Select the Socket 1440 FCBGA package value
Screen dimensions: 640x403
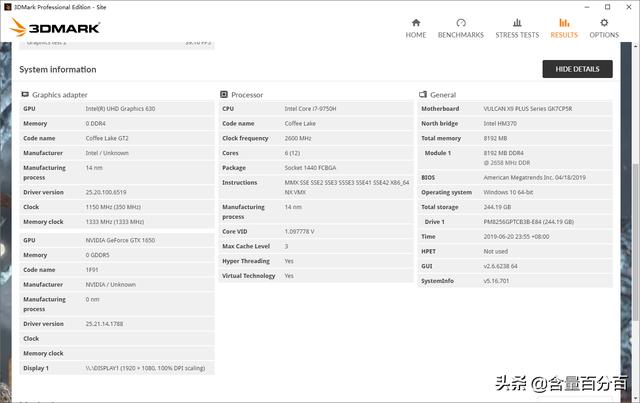click(311, 168)
